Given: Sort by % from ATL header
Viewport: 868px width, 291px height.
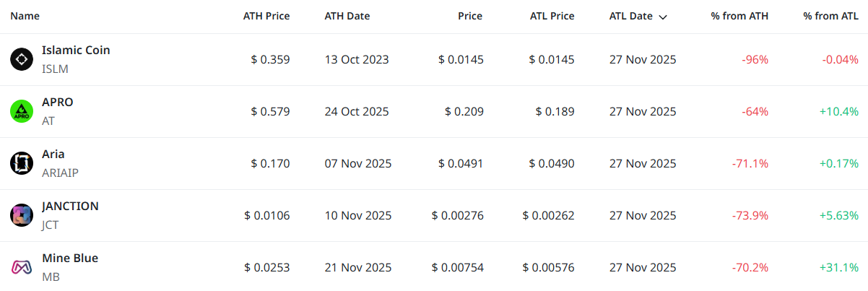Looking at the screenshot, I should 830,16.
